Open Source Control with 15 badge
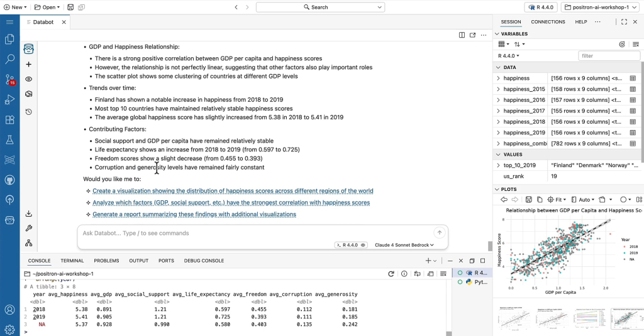Viewport: 644px width, 336px height. pos(9,79)
